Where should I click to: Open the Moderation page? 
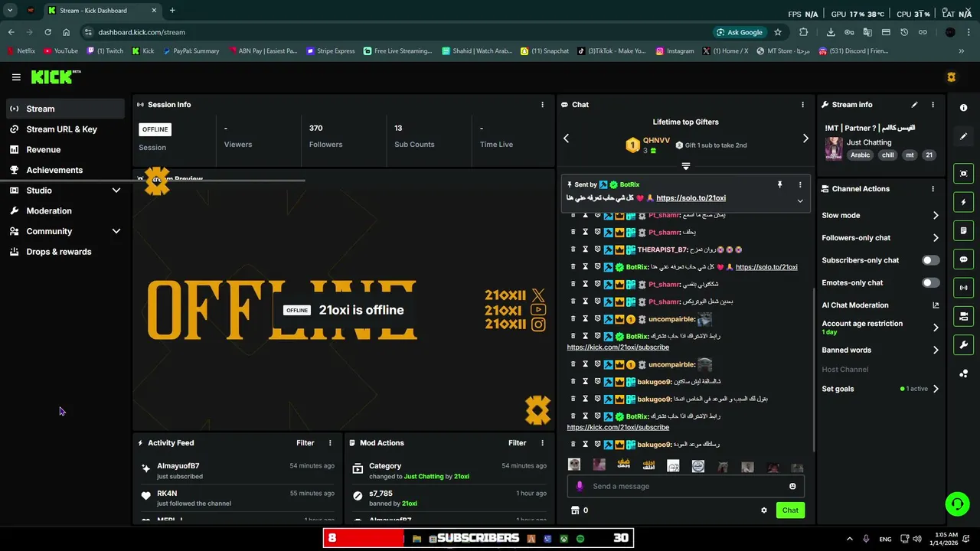point(65,210)
